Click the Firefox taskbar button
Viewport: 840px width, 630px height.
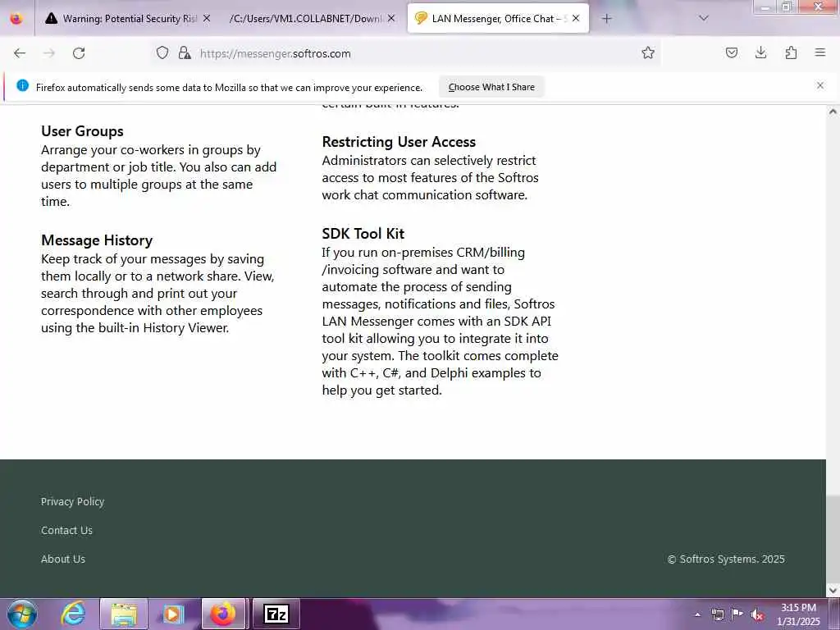point(223,614)
